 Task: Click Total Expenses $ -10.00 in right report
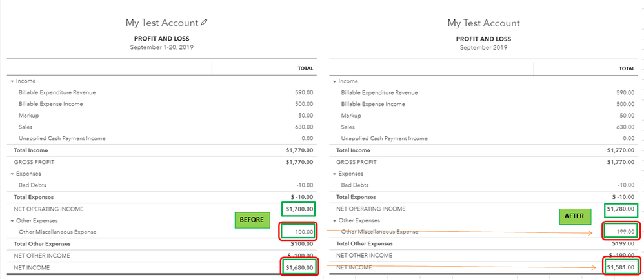[623, 197]
